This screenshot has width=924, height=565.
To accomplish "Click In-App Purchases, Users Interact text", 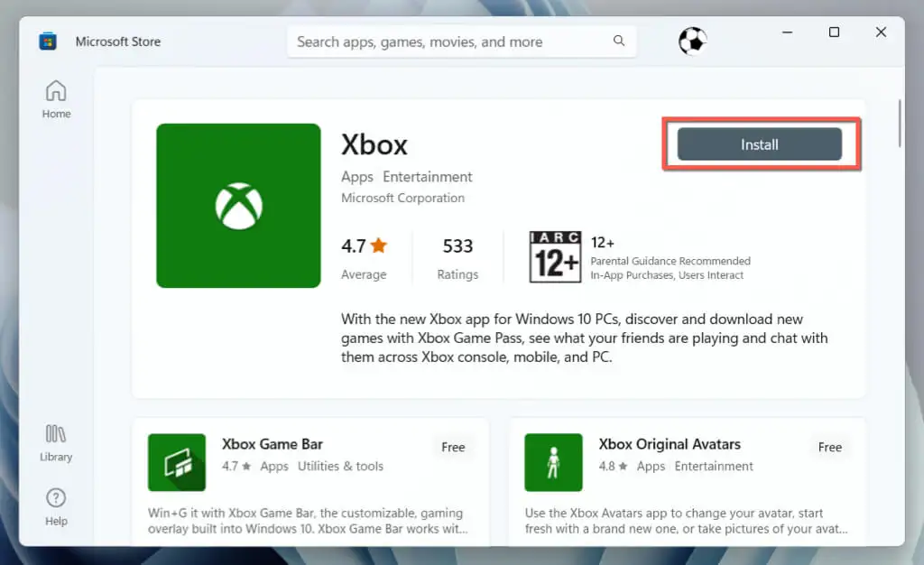I will coord(667,275).
